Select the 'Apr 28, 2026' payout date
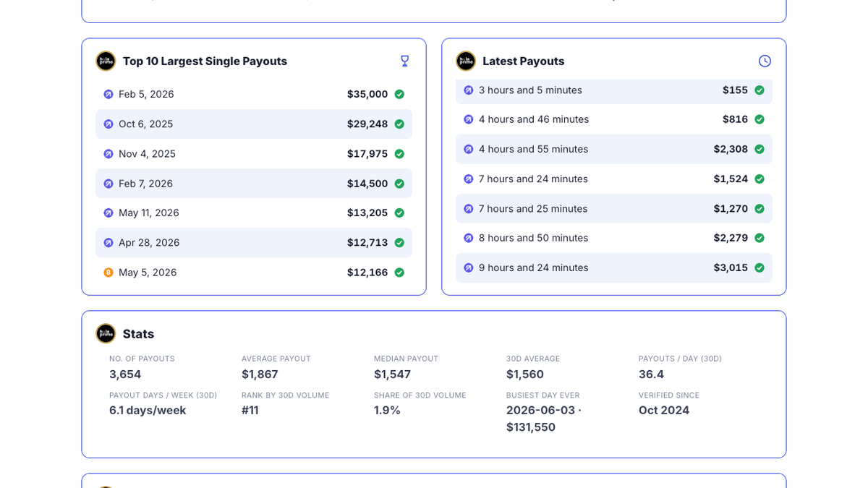Screen dimensions: 868x488 click(x=149, y=242)
